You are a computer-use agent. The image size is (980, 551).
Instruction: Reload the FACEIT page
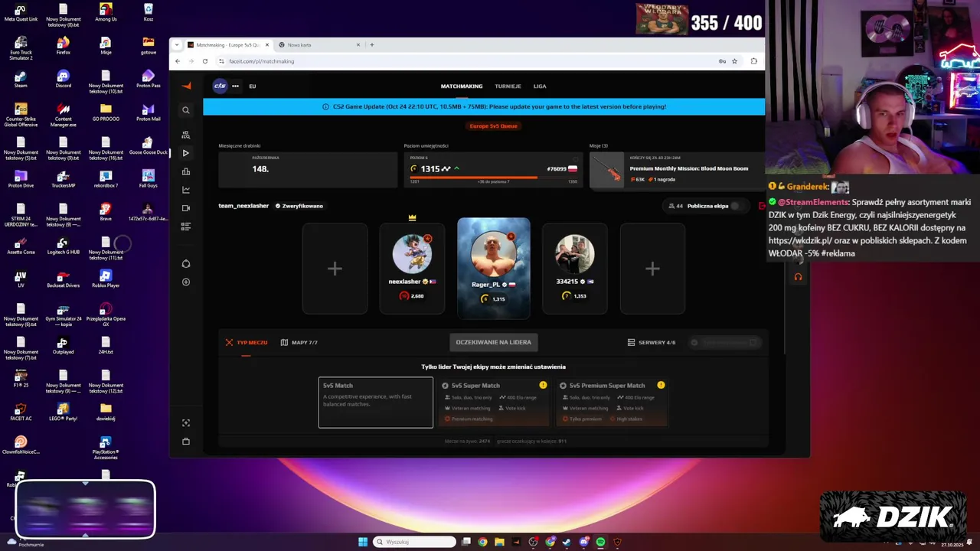tap(205, 61)
